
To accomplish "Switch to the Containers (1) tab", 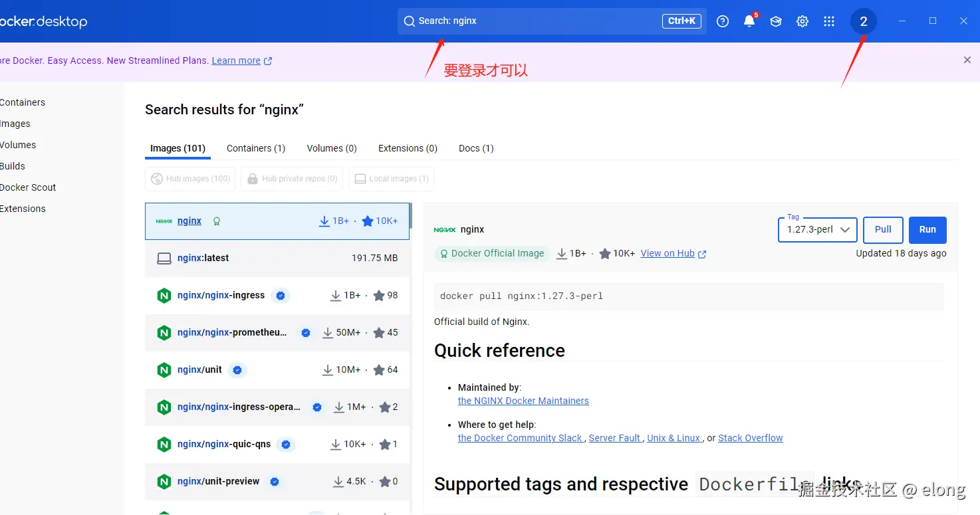I will 256,148.
